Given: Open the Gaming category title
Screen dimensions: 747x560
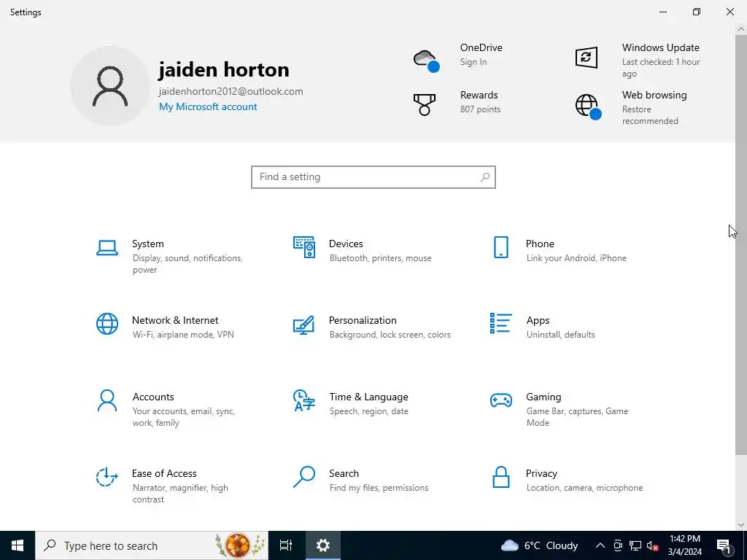Looking at the screenshot, I should coord(543,397).
